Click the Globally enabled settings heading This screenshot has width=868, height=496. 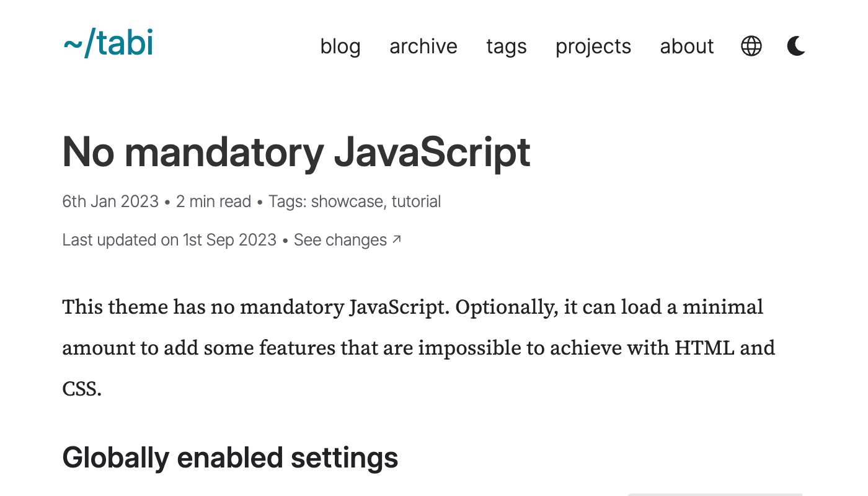pyautogui.click(x=230, y=457)
